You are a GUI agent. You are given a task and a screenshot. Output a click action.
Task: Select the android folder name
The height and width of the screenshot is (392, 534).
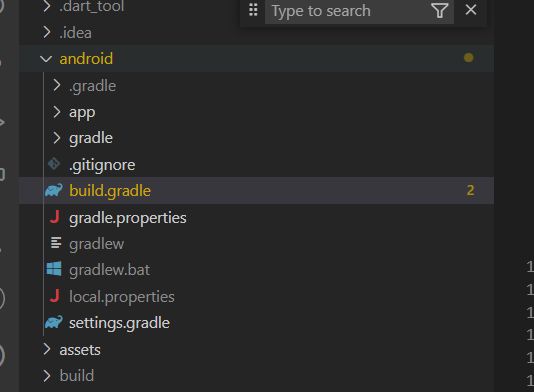click(x=86, y=59)
